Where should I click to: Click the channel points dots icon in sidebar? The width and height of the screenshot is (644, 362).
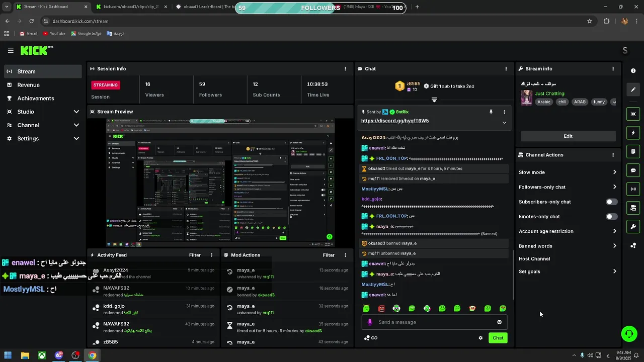coord(633,245)
